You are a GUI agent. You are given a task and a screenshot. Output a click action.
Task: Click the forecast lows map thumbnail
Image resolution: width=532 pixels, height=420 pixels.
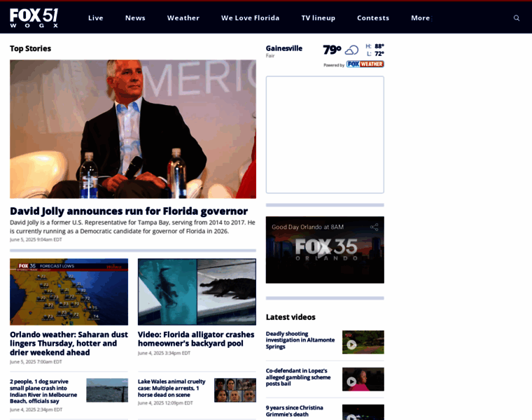tap(69, 292)
